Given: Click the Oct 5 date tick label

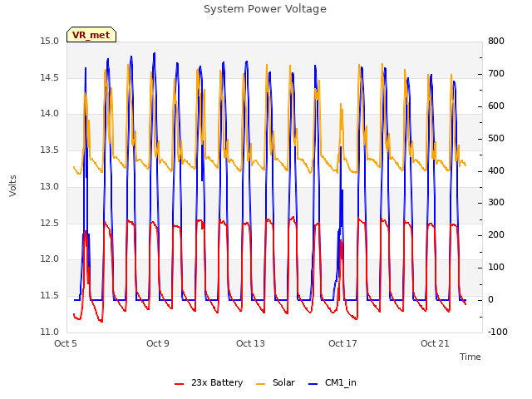Looking at the screenshot, I should click(x=66, y=343).
